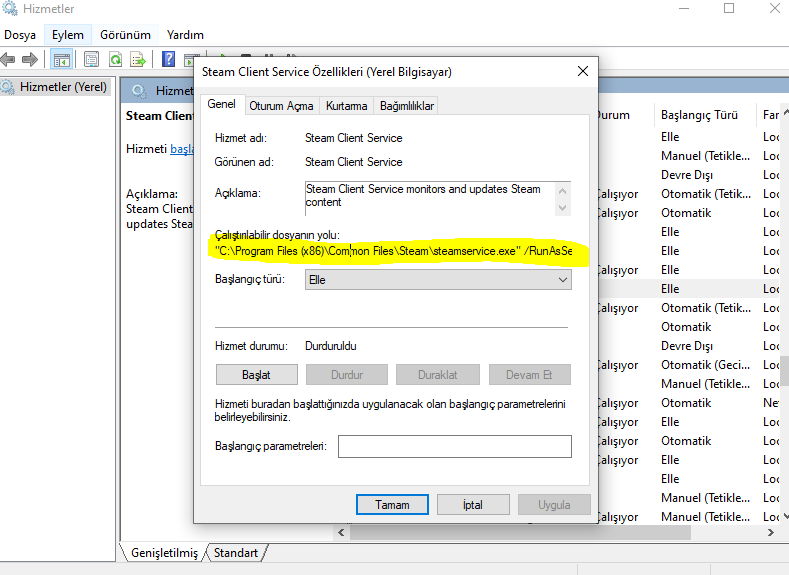Image resolution: width=789 pixels, height=575 pixels.
Task: Open the Görünüm menu
Action: tap(125, 35)
